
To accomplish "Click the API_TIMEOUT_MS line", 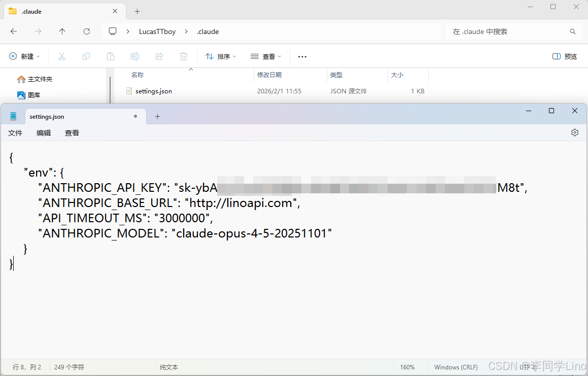I will (x=125, y=218).
